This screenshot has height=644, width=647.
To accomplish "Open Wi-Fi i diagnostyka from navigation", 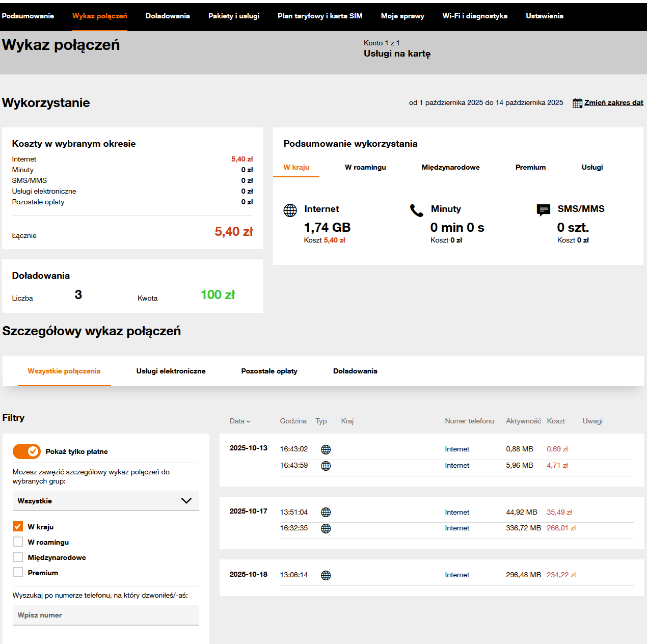I will tap(475, 16).
